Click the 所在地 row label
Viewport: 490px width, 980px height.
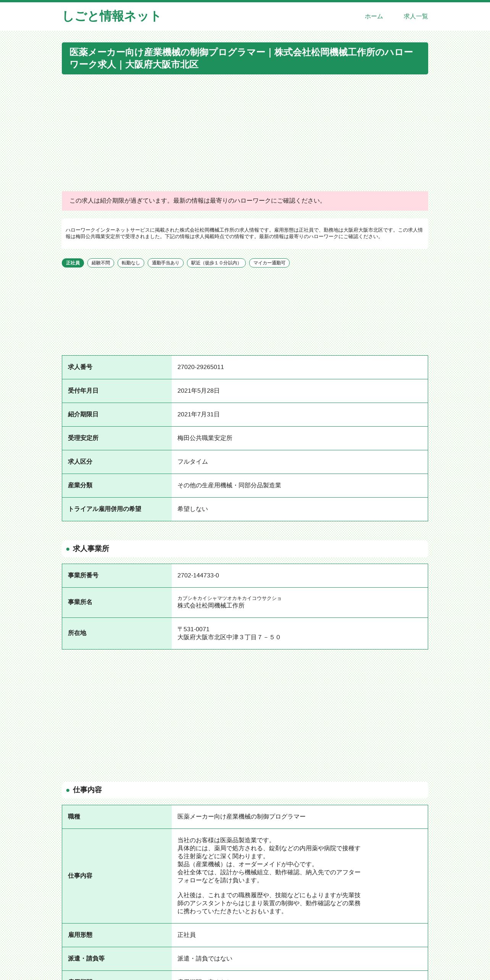pos(77,633)
